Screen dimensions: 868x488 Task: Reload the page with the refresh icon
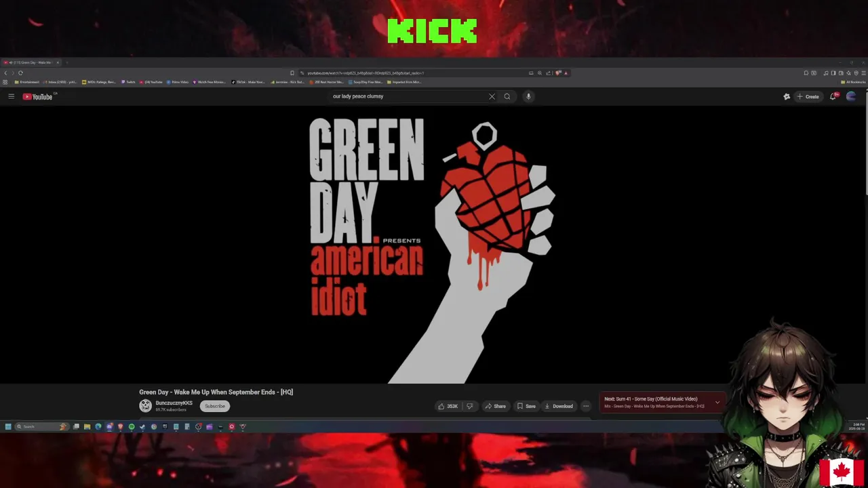click(x=21, y=73)
